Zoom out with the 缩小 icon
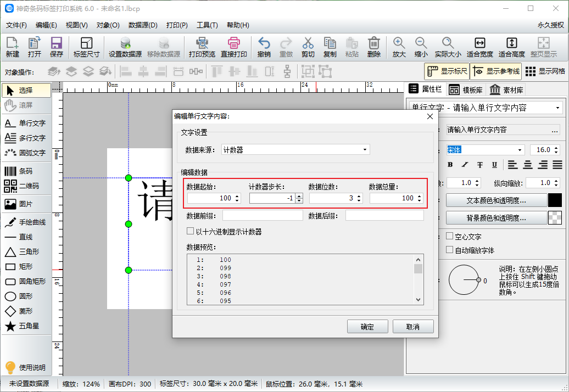This screenshot has height=392, width=569. coord(421,47)
